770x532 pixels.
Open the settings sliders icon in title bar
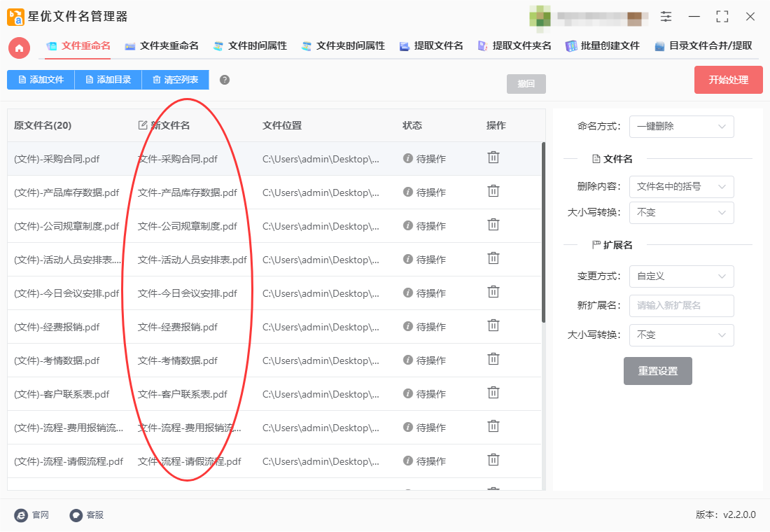666,17
